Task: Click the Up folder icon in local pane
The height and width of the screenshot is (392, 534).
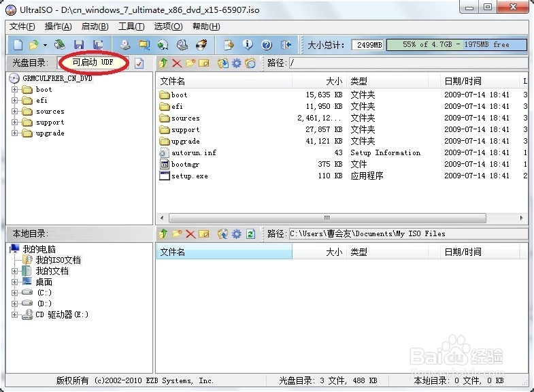Action: coord(163,233)
